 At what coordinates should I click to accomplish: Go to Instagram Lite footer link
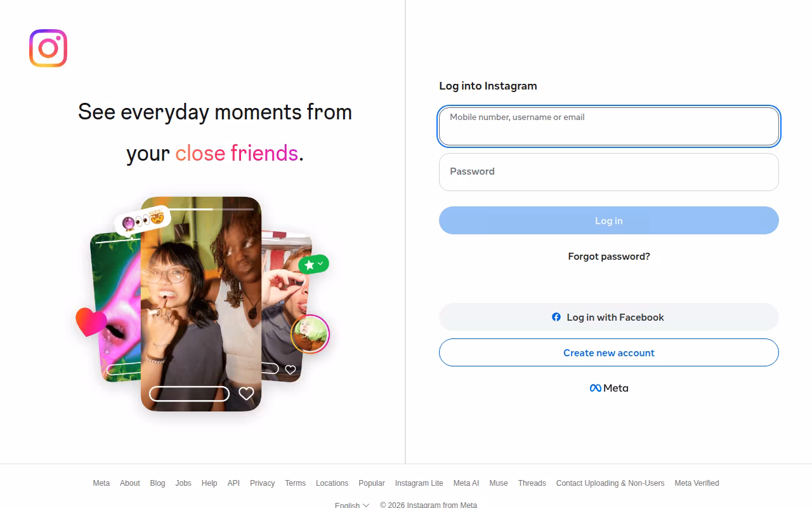click(x=419, y=483)
